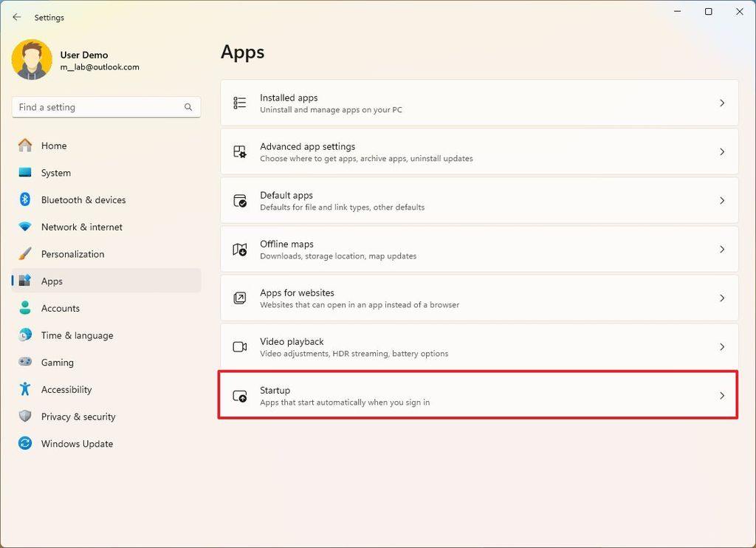This screenshot has height=548, width=756.
Task: Click the Startup app icon
Action: click(x=239, y=395)
